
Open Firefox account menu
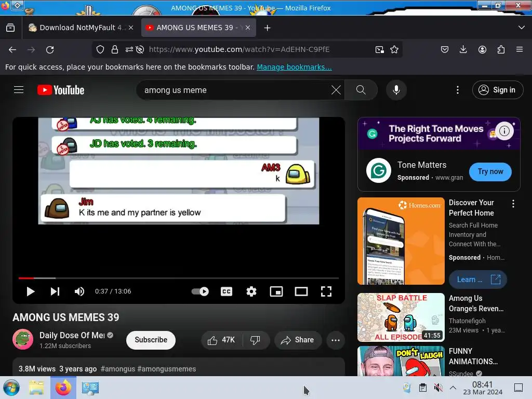[482, 49]
